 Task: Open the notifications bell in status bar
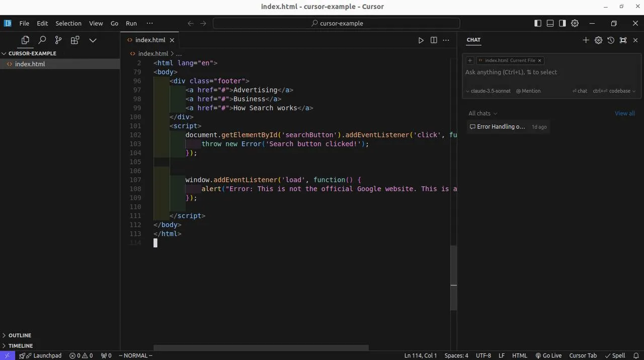coord(636,355)
